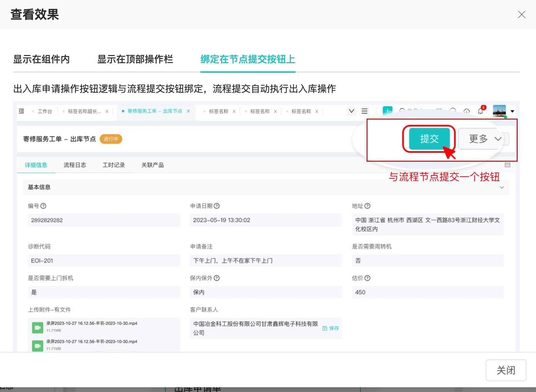Open the hamburger menu icon in preview header
536x392 pixels.
click(x=364, y=111)
